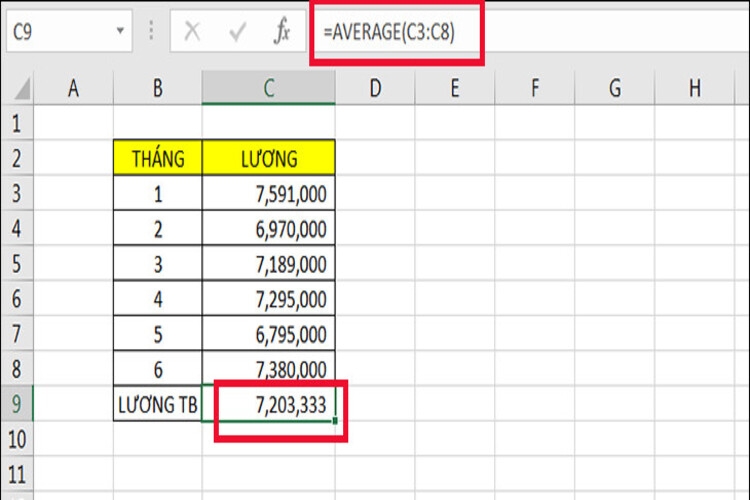750x500 pixels.
Task: Select column H header
Action: (x=694, y=88)
